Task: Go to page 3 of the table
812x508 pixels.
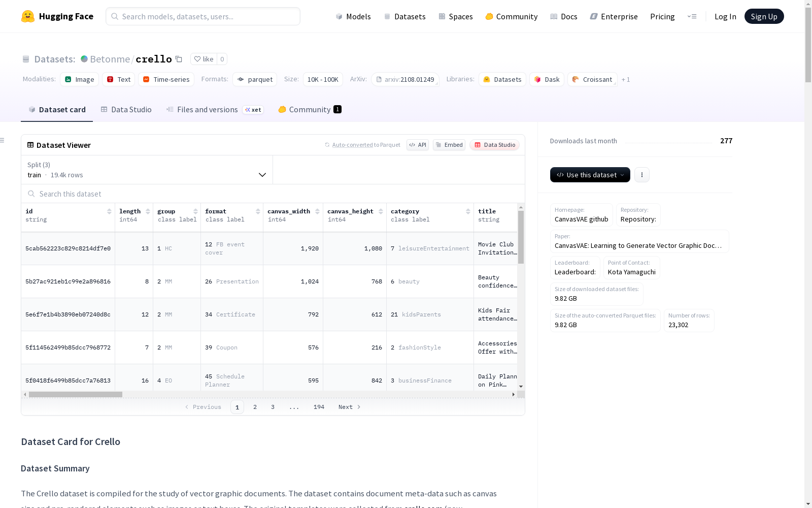Action: click(273, 407)
